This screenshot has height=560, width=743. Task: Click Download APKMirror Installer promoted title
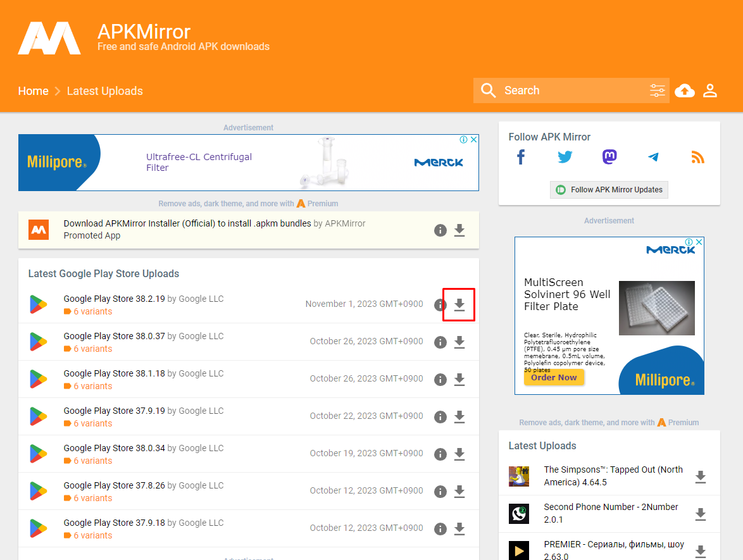pyautogui.click(x=187, y=223)
